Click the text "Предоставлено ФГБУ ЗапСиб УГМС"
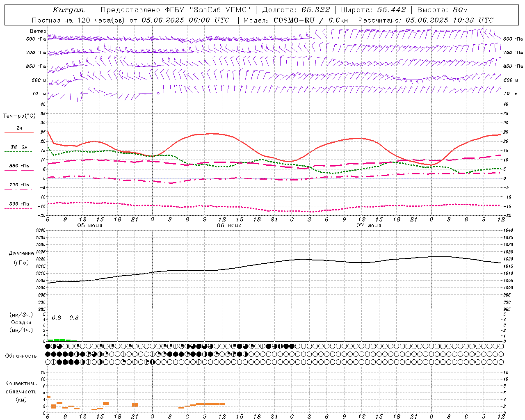 tap(176, 10)
